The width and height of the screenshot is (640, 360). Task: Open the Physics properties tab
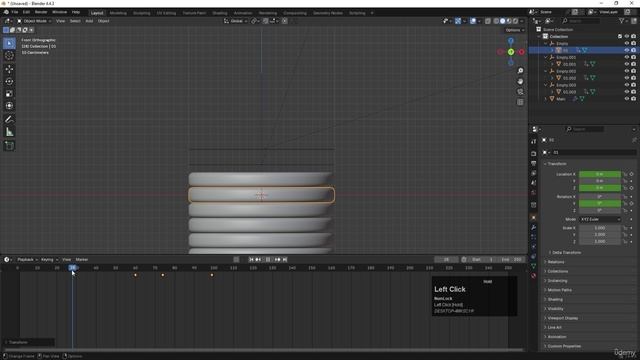click(x=533, y=247)
